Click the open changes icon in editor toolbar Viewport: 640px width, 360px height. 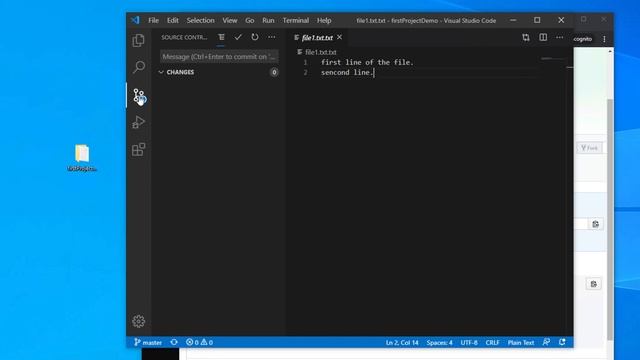click(x=526, y=38)
